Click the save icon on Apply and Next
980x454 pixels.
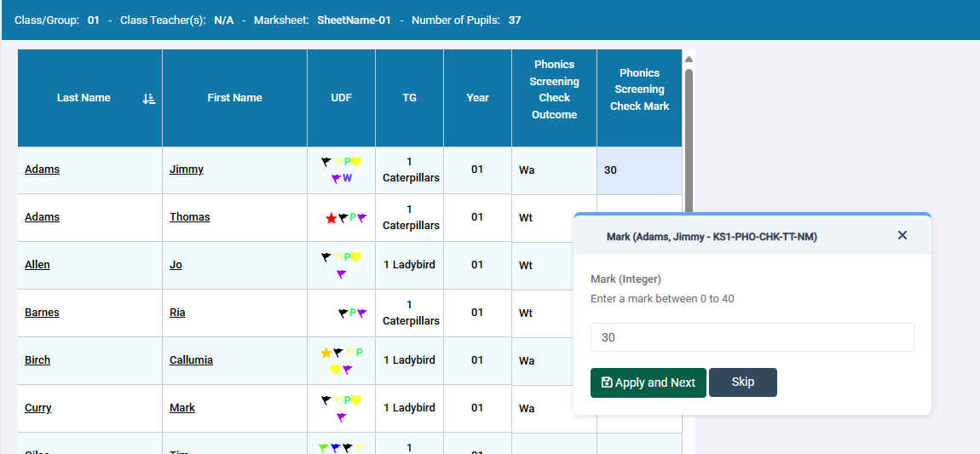607,382
